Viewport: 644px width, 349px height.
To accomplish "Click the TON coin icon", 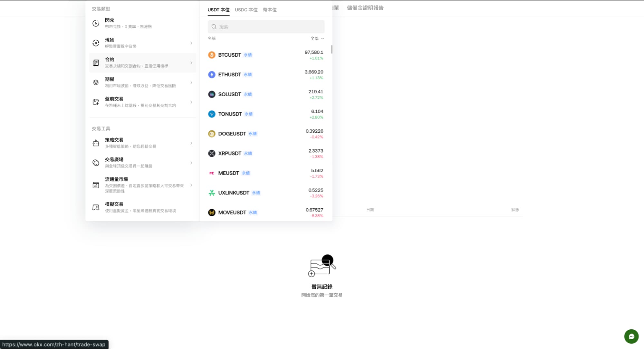I will (212, 114).
